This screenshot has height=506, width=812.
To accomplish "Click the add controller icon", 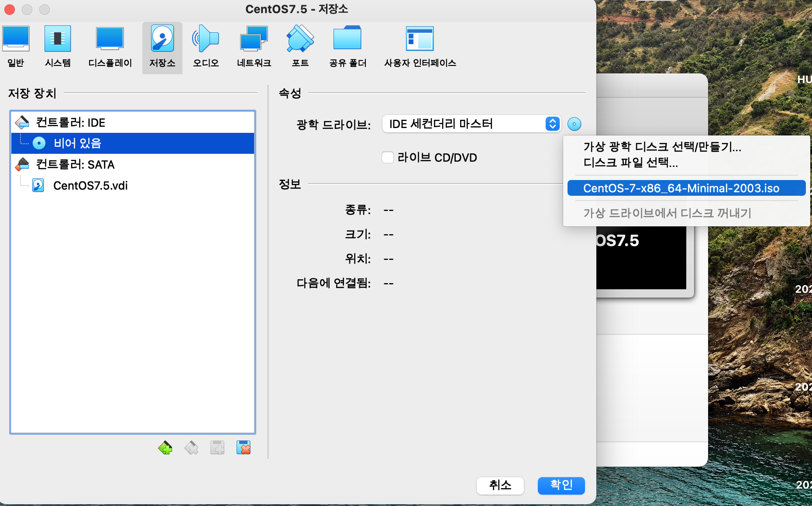I will pos(165,448).
